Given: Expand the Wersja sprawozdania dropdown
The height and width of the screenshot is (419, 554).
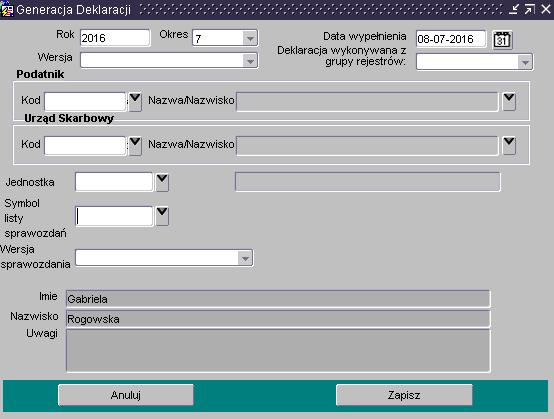Looking at the screenshot, I should tap(245, 258).
